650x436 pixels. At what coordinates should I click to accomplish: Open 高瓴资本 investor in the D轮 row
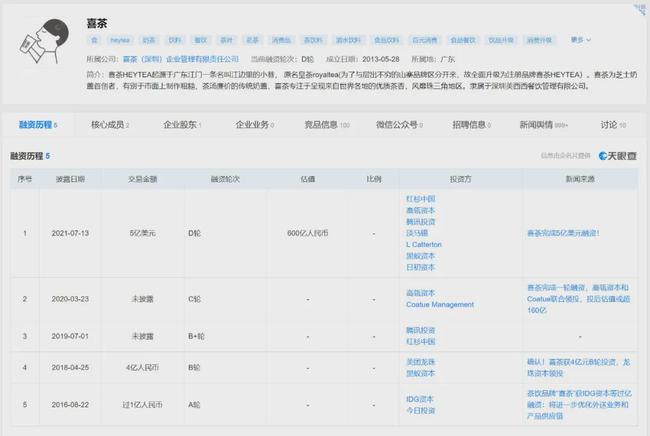pos(420,210)
